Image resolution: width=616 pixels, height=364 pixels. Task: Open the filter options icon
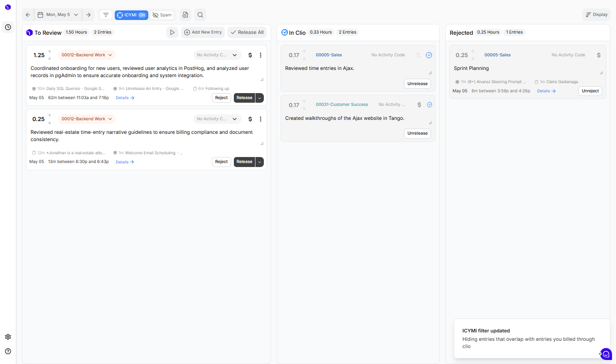tap(106, 15)
